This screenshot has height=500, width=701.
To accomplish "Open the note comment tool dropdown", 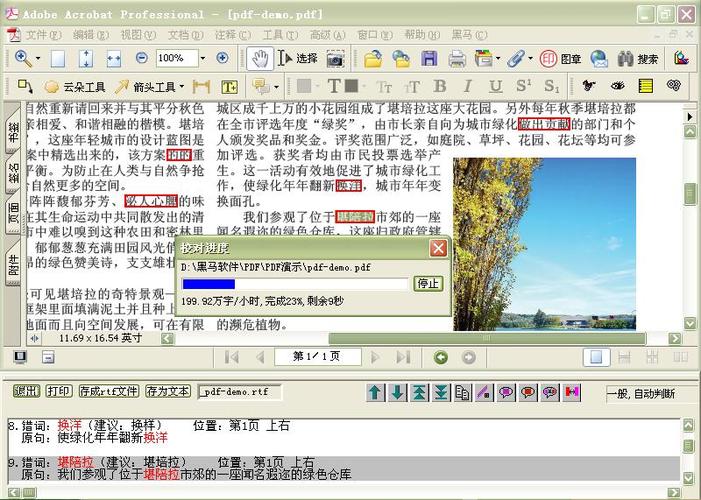I will [276, 87].
